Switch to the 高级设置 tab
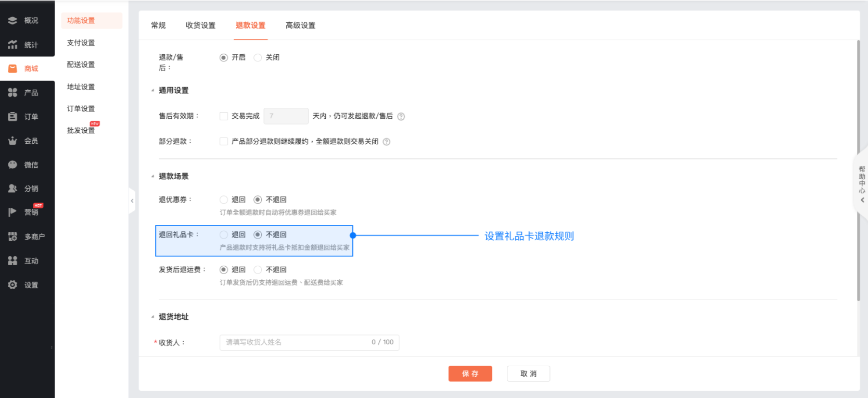The width and height of the screenshot is (868, 398). [300, 26]
